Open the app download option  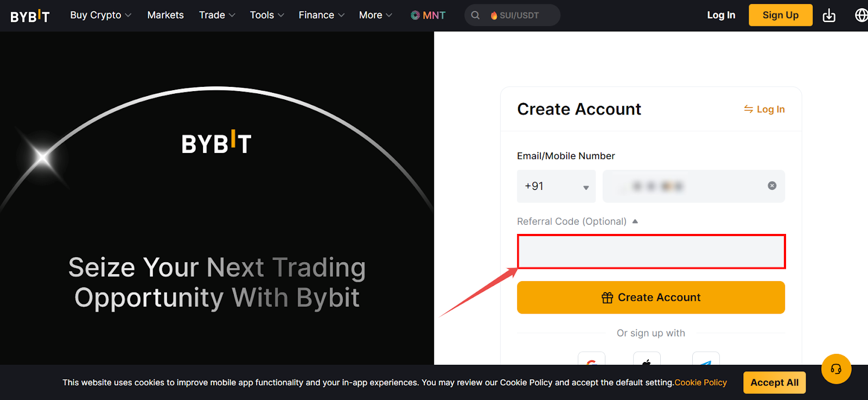pos(829,15)
